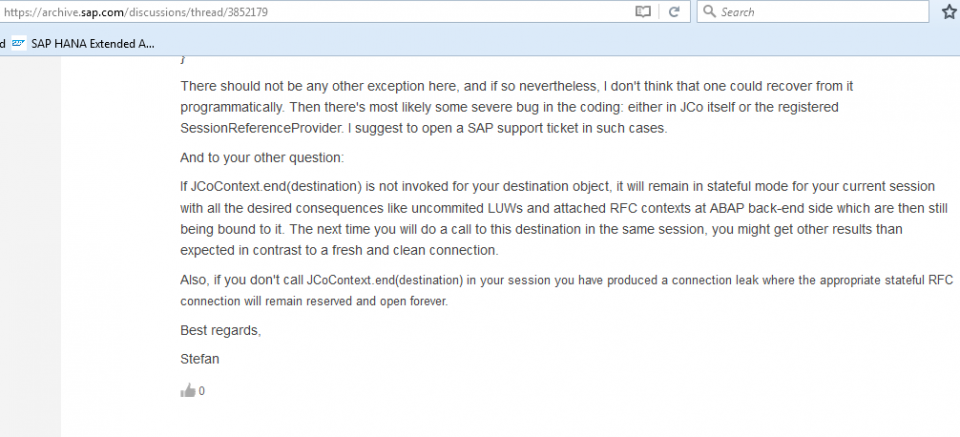Click the "Best regards," line
Image resolution: width=960 pixels, height=437 pixels.
221,330
